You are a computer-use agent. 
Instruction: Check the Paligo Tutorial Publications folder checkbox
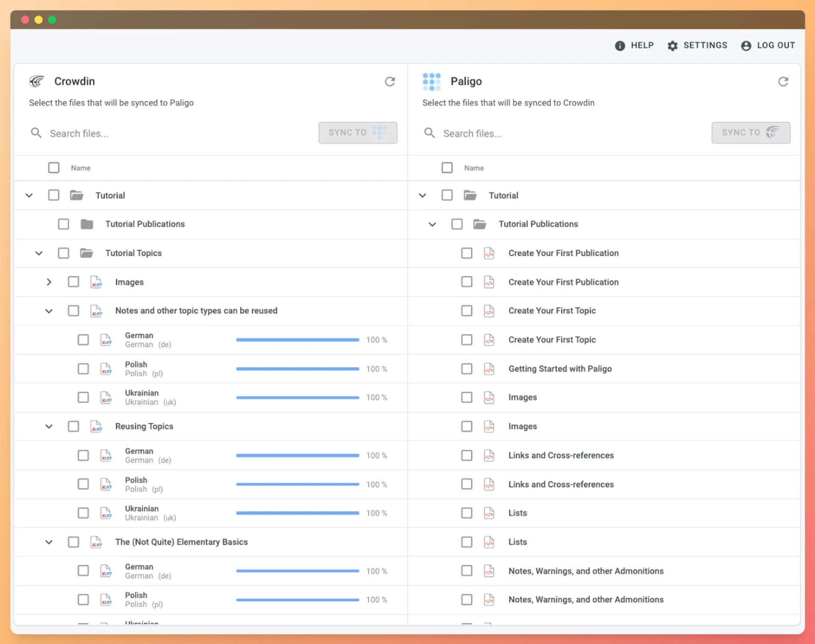pos(457,224)
